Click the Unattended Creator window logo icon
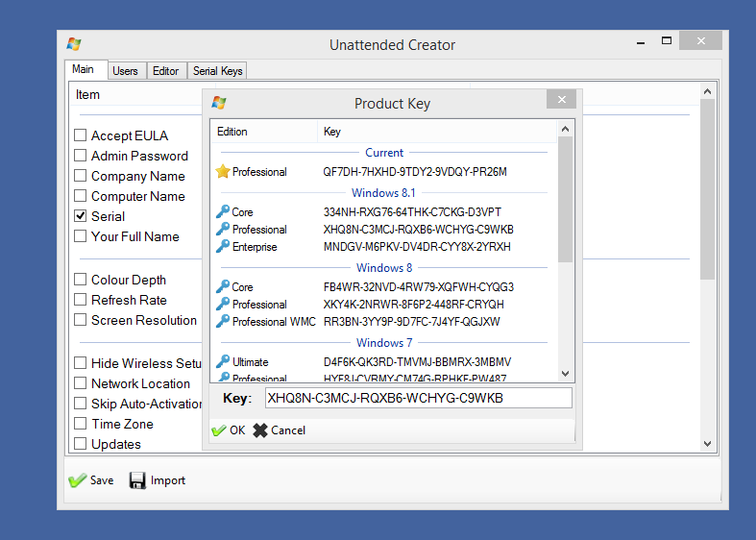 pos(74,44)
